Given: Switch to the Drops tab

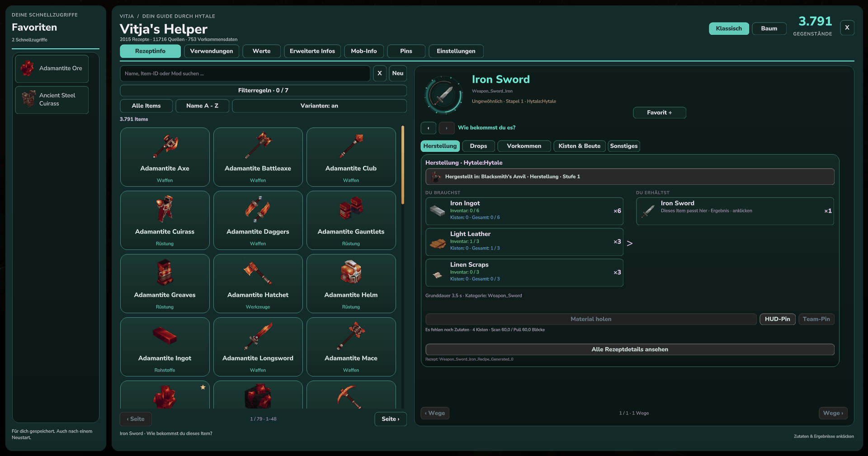Looking at the screenshot, I should (x=478, y=146).
